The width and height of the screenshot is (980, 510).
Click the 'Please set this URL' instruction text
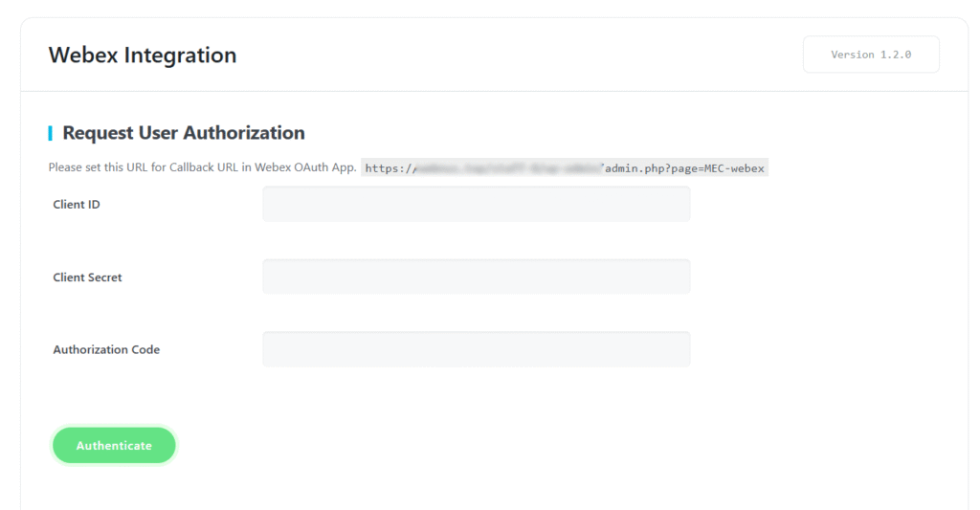coord(203,167)
